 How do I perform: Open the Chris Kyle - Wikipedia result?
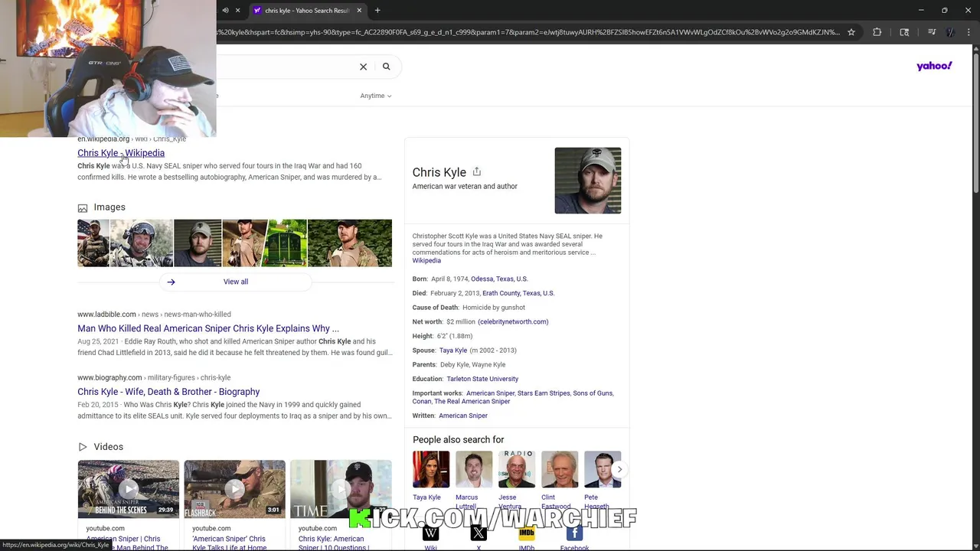click(121, 153)
